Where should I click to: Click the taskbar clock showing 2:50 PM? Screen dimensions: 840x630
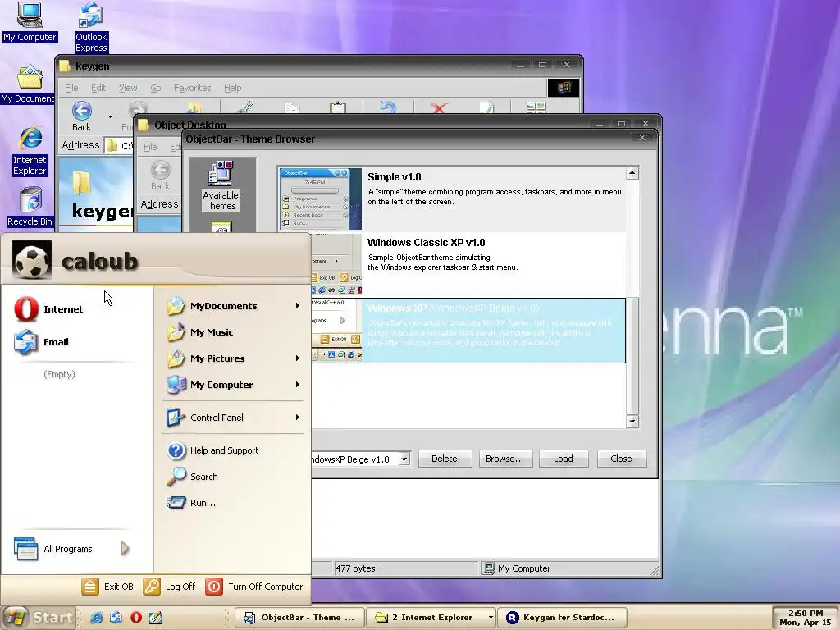click(x=806, y=617)
